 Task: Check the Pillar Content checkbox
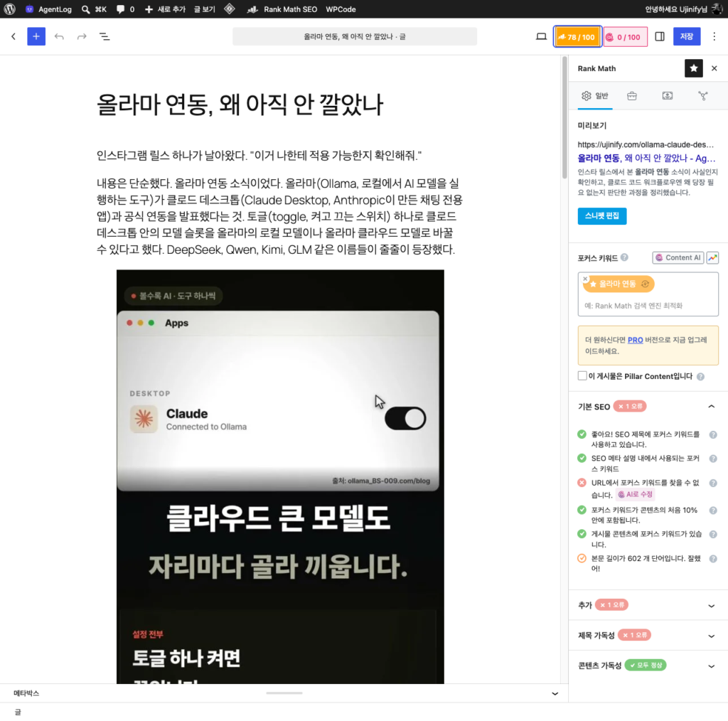click(582, 375)
